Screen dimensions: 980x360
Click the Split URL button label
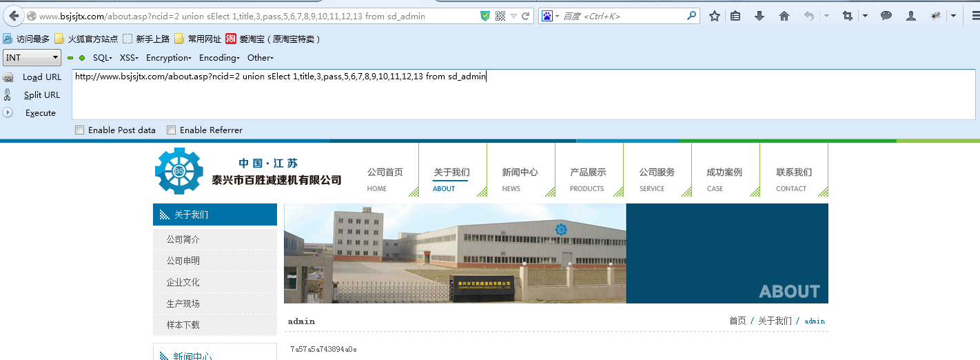pos(42,95)
